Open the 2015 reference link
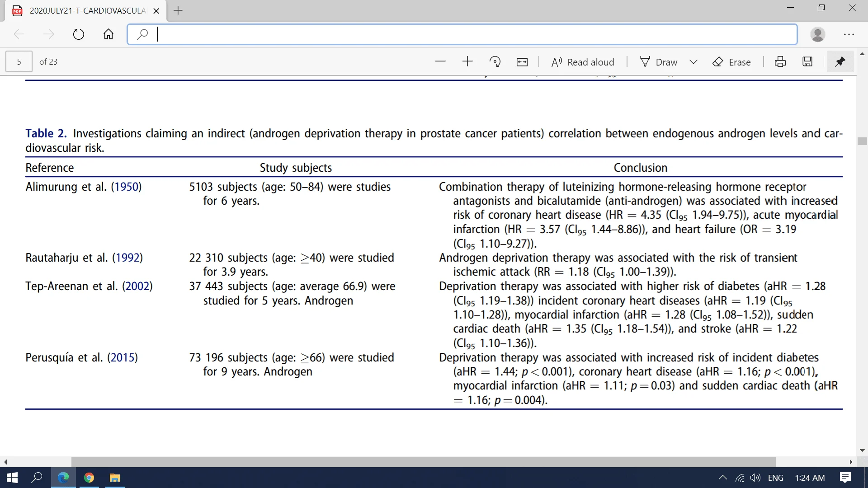This screenshot has height=488, width=868. [x=122, y=357]
